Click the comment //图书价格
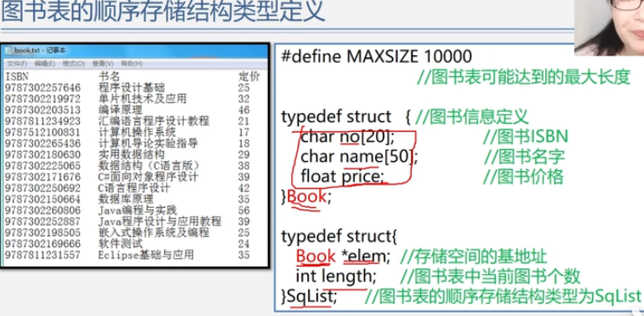Screen dimensions: 644x316 pos(524,177)
